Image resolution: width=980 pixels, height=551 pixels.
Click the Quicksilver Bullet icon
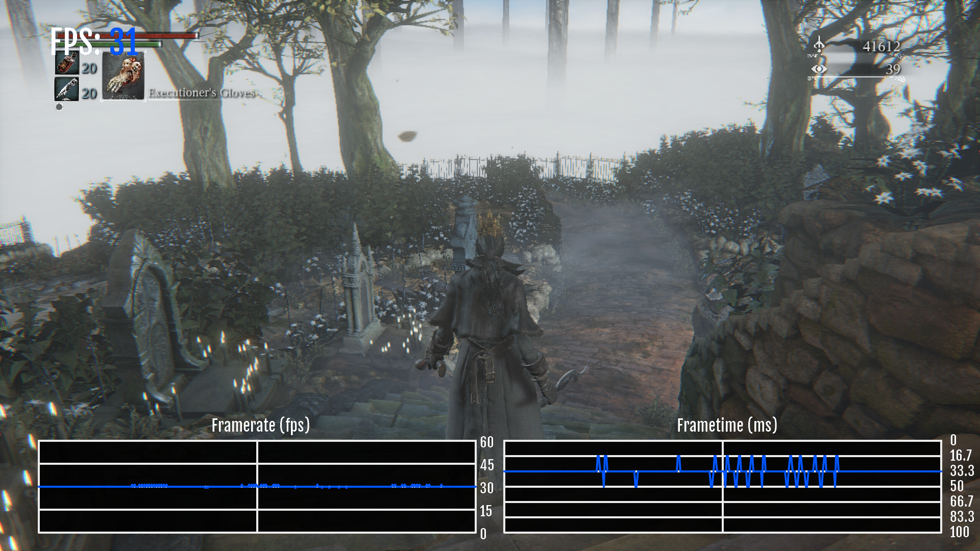click(x=67, y=90)
